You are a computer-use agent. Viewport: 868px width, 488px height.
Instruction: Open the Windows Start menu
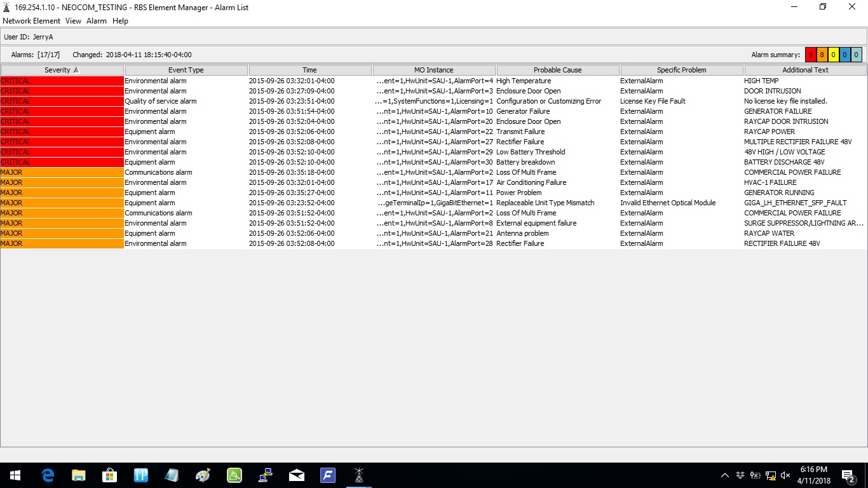pos(15,475)
